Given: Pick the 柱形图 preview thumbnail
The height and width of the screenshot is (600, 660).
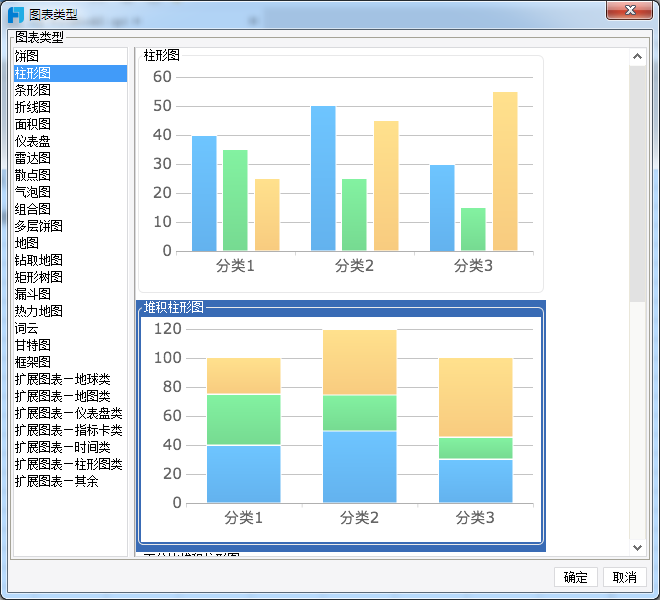Looking at the screenshot, I should tap(341, 171).
